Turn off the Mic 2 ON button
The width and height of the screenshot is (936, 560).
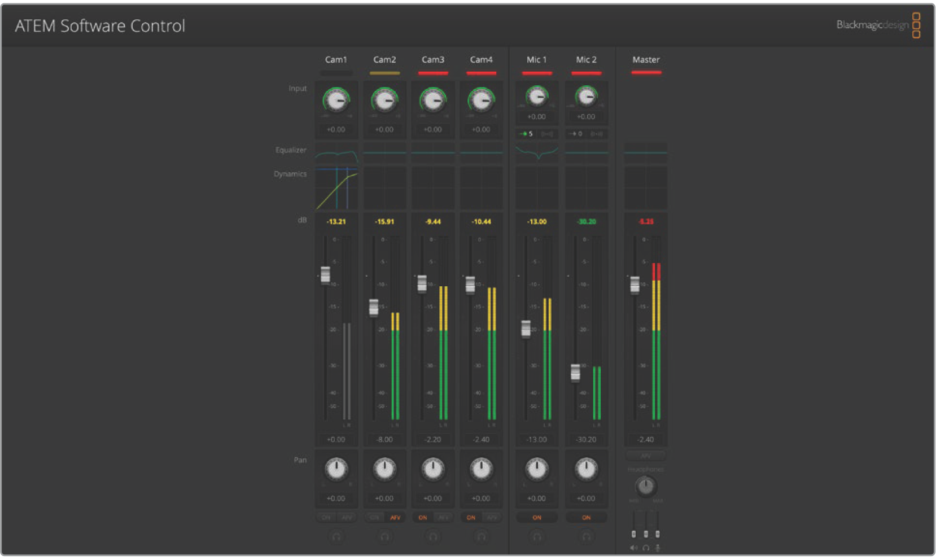point(587,518)
